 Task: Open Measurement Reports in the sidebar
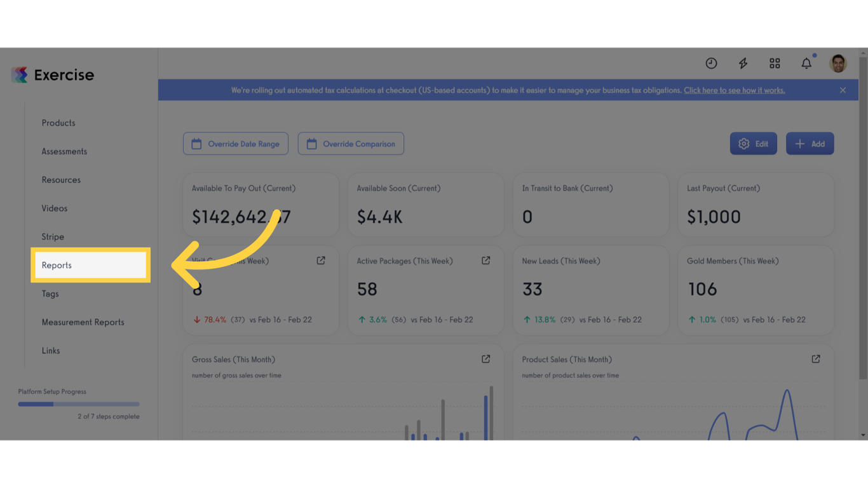(x=83, y=322)
